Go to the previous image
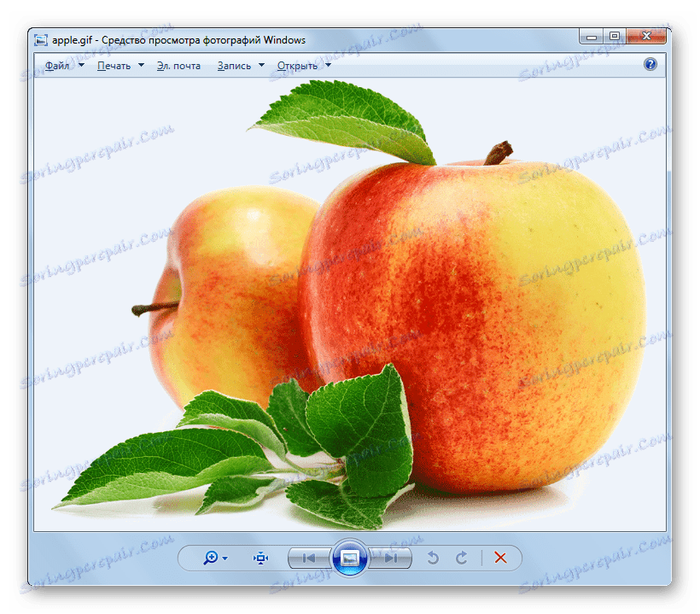 coord(309,558)
